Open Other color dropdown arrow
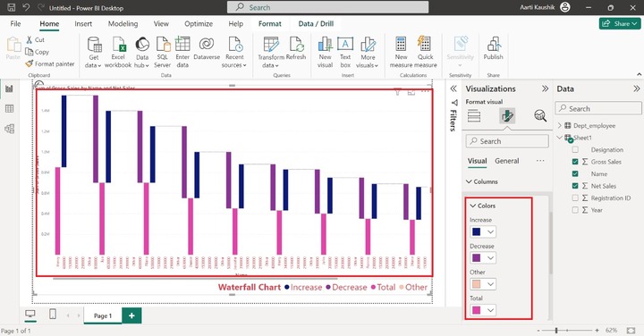The width and height of the screenshot is (644, 336). 490,284
